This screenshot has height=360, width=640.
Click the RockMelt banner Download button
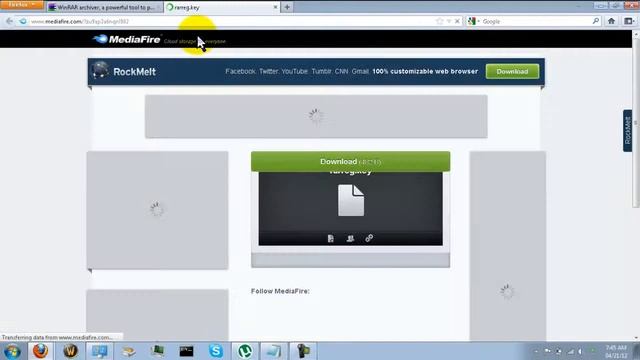coord(512,71)
